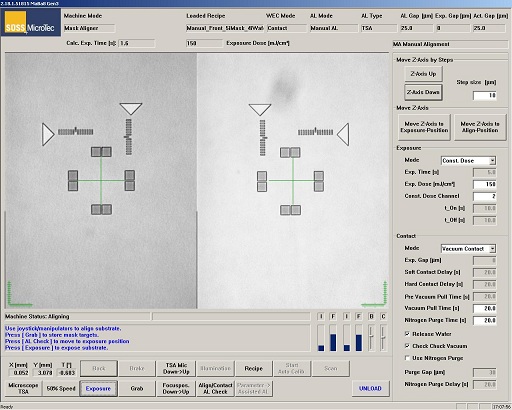Disable the Check Chuck Vacuum checkbox

click(407, 346)
